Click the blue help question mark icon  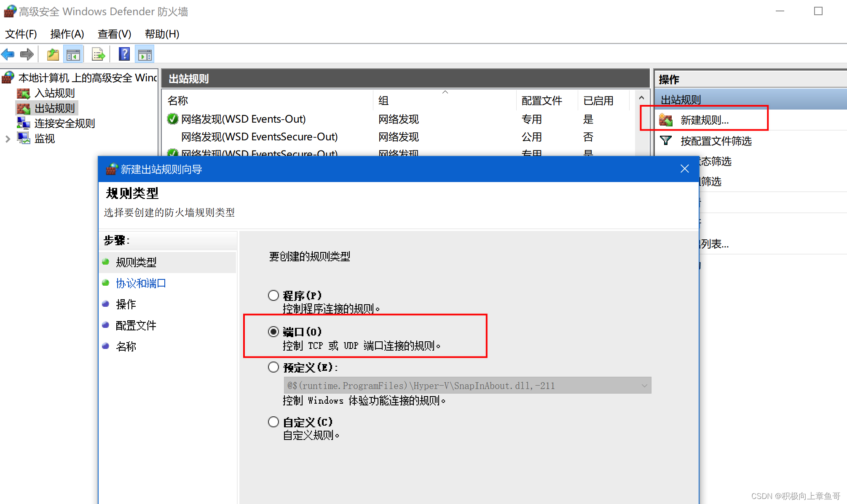[x=124, y=54]
